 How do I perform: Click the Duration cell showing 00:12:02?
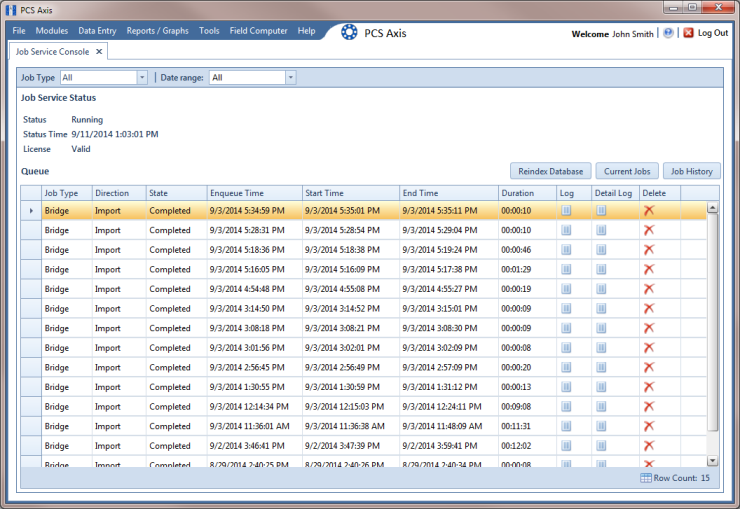click(x=527, y=446)
